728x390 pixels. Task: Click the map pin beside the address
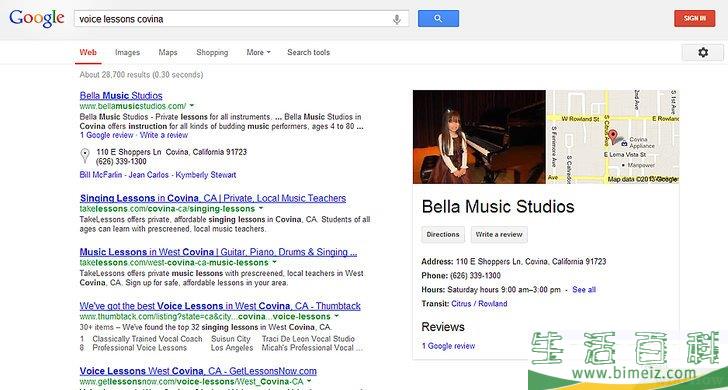[85, 156]
